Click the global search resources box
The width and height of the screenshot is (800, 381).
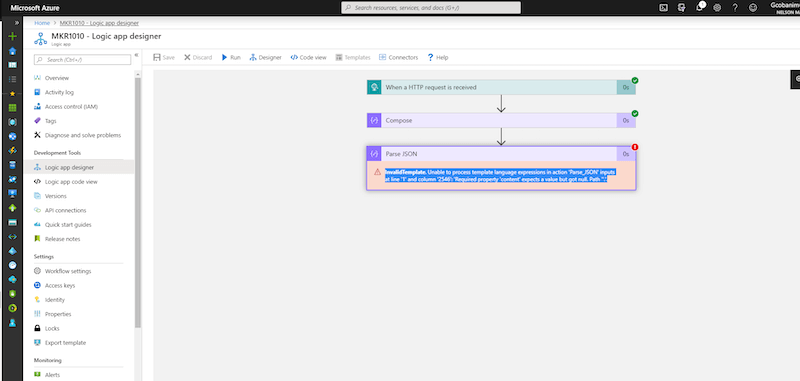431,8
